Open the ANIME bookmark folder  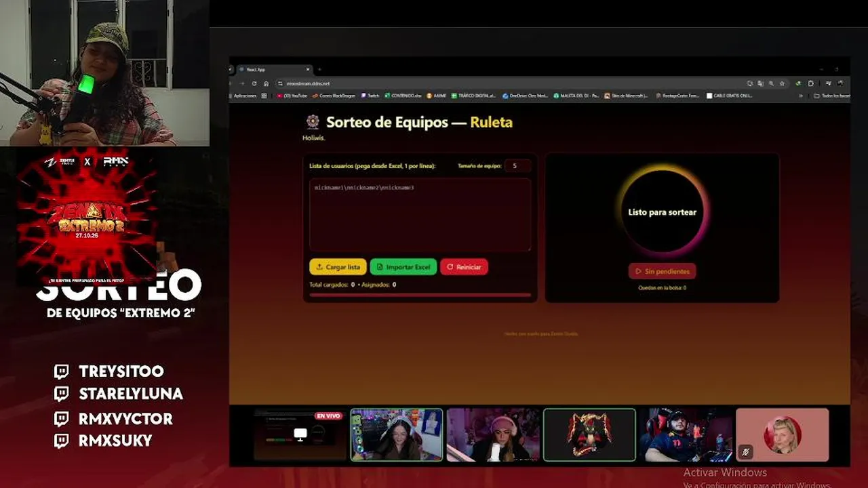(x=436, y=96)
